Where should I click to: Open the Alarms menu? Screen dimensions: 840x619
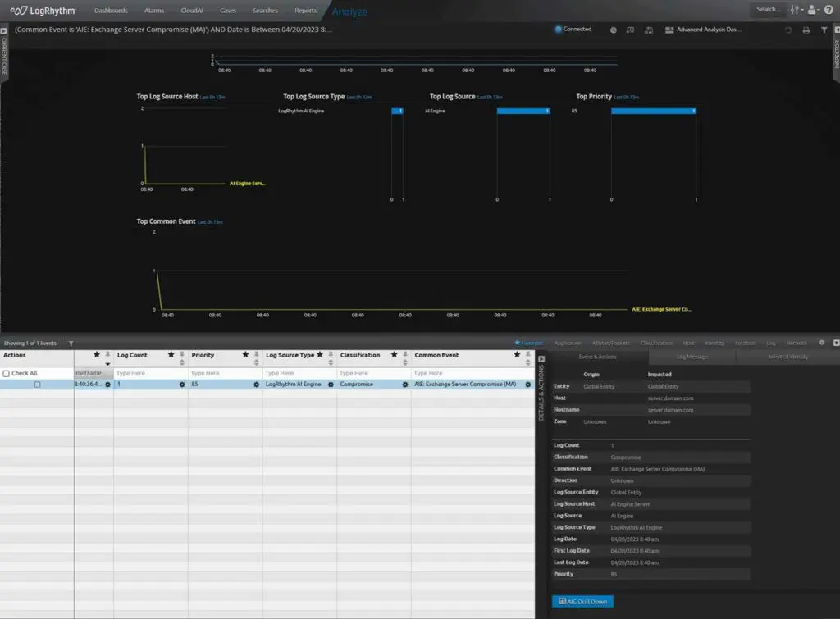pyautogui.click(x=153, y=11)
